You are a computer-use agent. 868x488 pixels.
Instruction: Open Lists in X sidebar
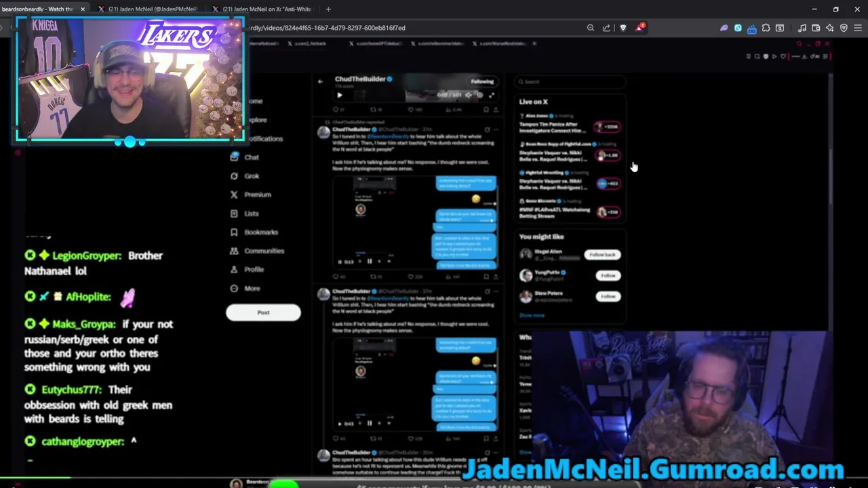pos(245,213)
